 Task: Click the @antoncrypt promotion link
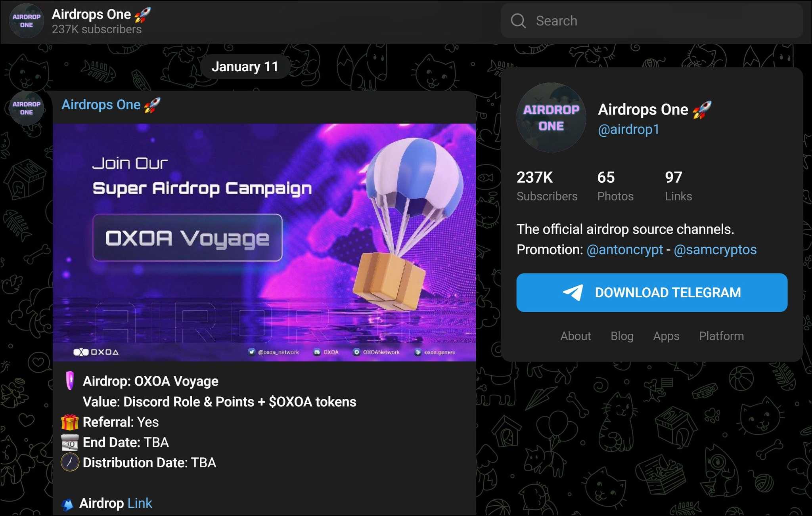tap(624, 250)
